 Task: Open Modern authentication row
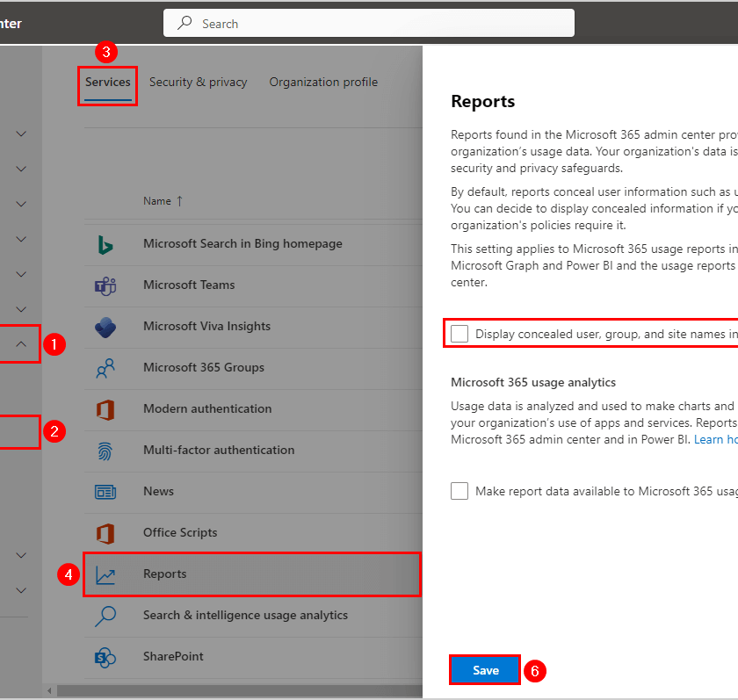tap(253, 409)
